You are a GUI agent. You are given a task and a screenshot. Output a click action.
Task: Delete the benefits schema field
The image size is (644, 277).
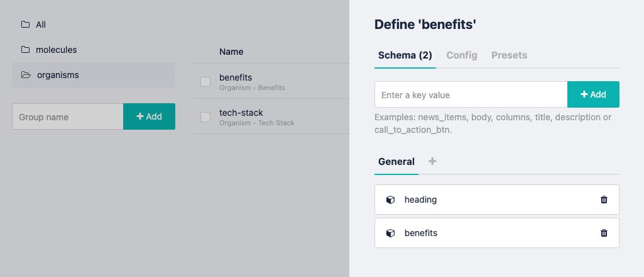point(604,233)
